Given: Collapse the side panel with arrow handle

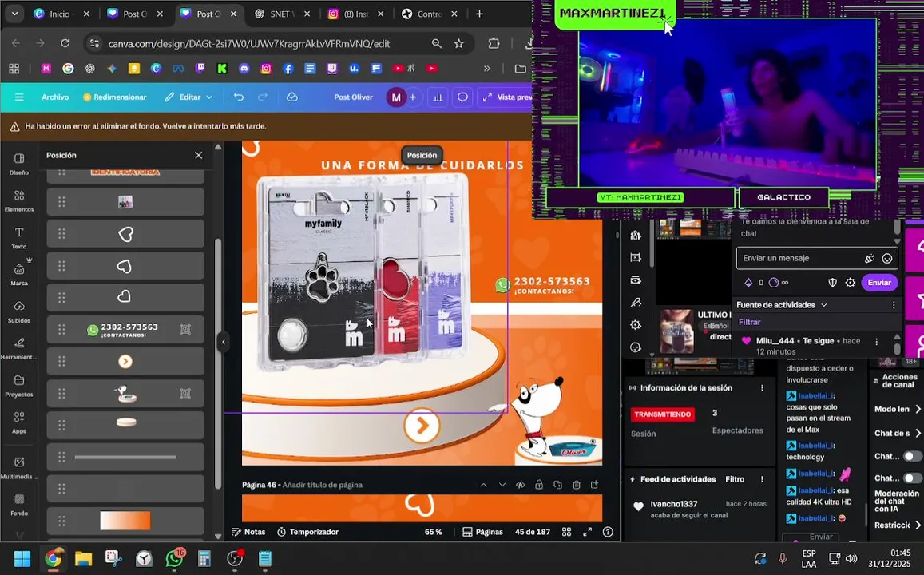Looking at the screenshot, I should 224,342.
